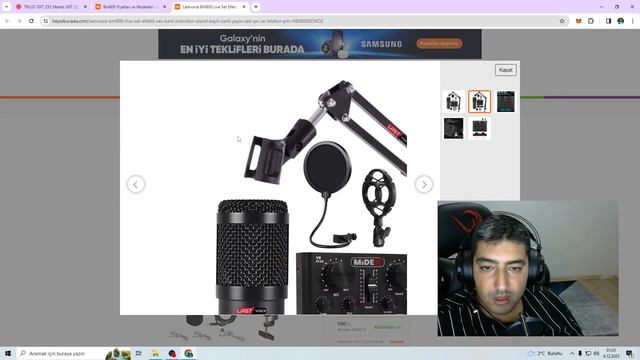Close the TRUST GXT 232 tab
The image size is (640, 360).
pos(85,7)
